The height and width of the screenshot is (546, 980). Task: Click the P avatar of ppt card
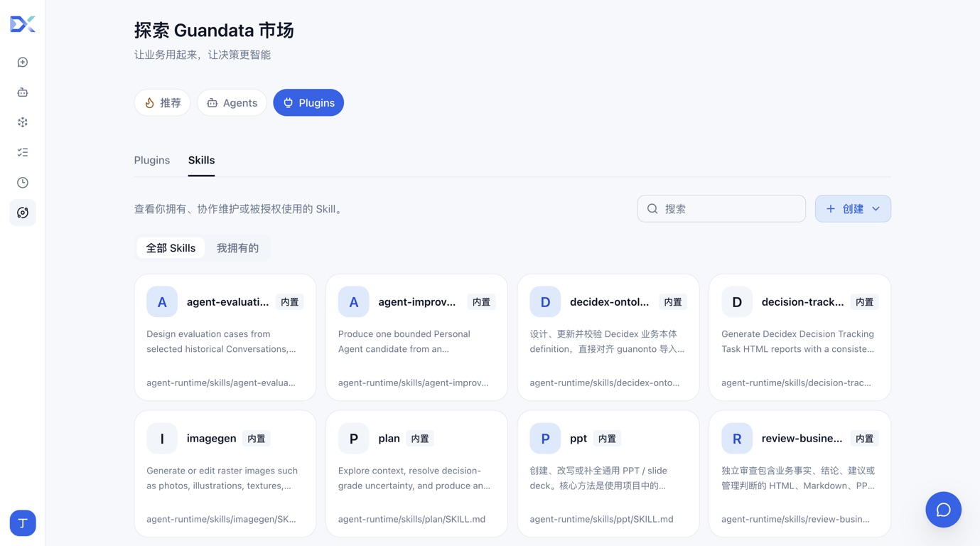coord(545,439)
